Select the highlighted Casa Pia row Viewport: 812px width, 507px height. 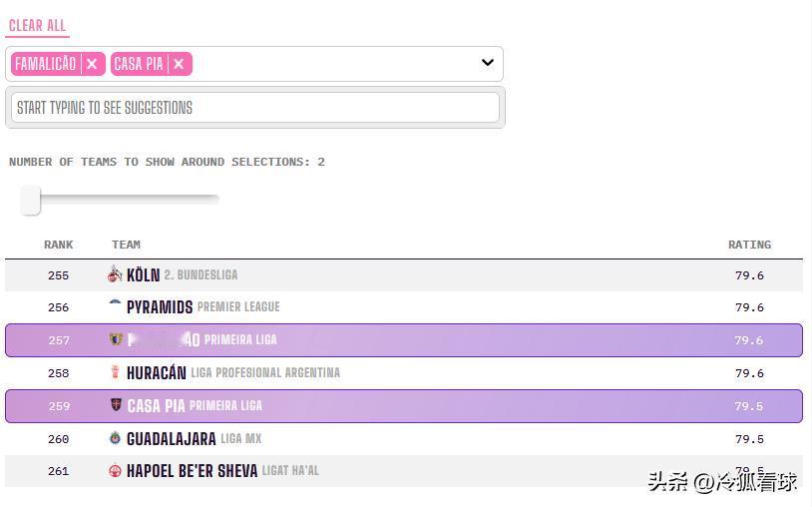click(x=404, y=406)
